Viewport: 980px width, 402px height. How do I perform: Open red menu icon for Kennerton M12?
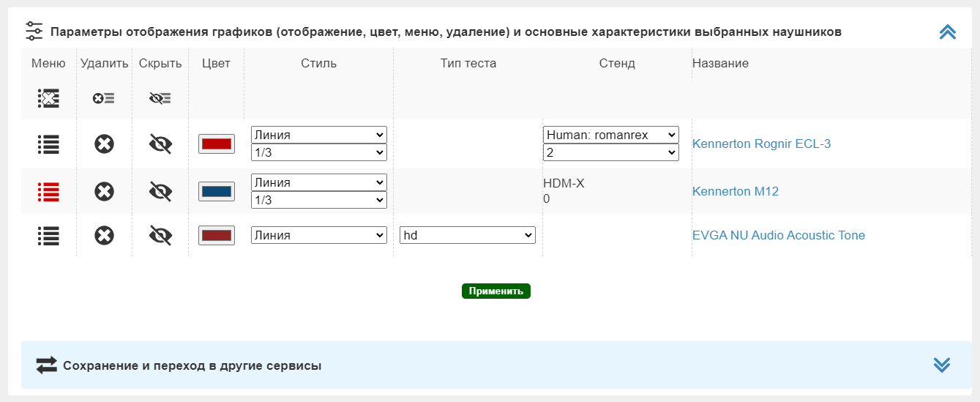pos(48,192)
